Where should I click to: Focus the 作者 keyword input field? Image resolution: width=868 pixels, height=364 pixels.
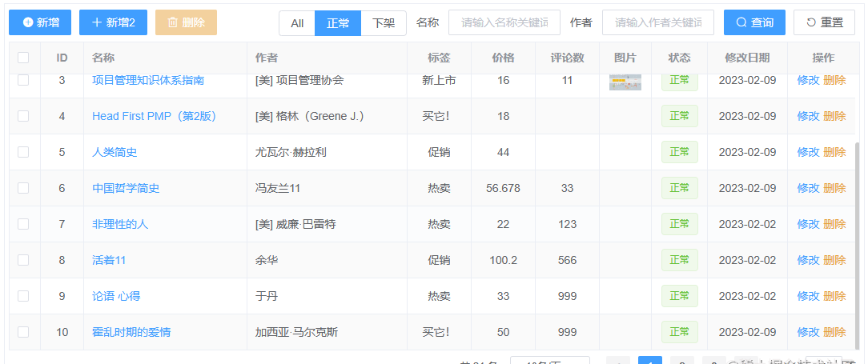coord(658,22)
